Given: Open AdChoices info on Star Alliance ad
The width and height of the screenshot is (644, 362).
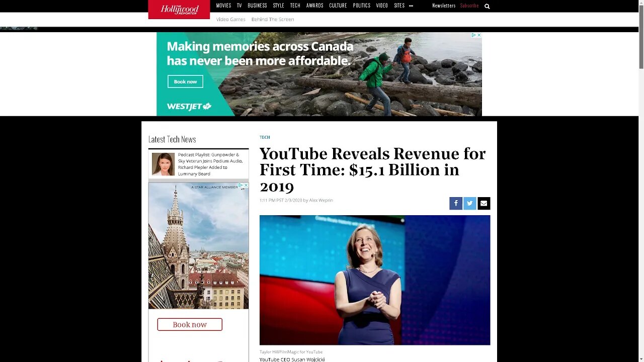Looking at the screenshot, I should pyautogui.click(x=241, y=185).
